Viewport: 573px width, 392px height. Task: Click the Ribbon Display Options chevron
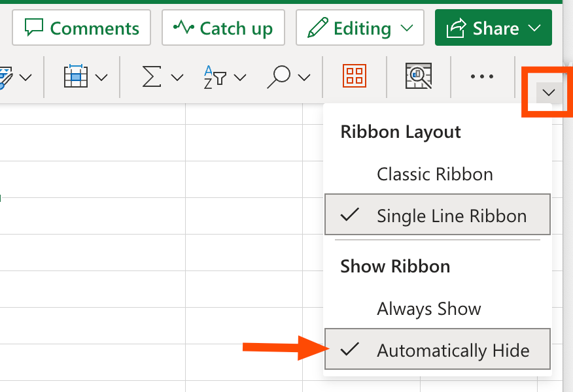(x=549, y=93)
